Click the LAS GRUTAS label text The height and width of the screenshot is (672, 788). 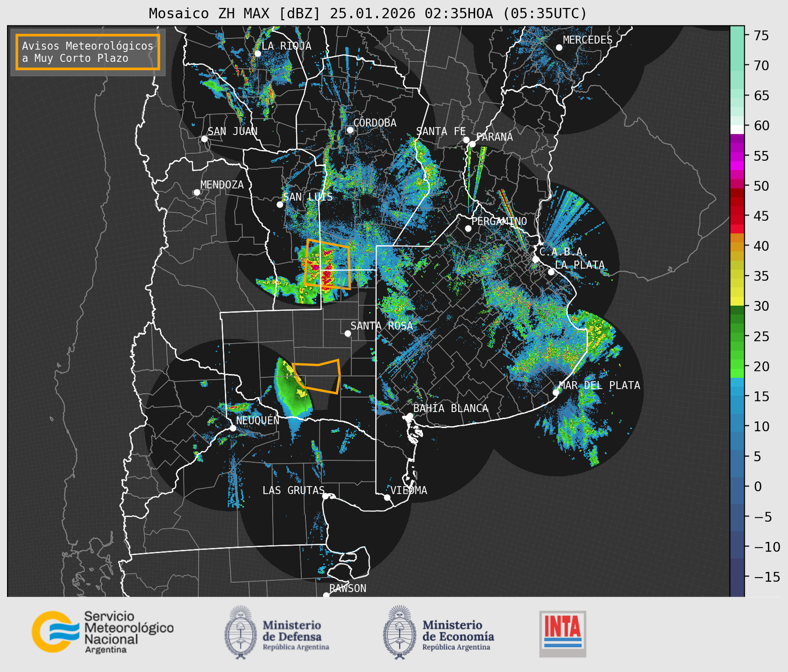[x=293, y=490]
